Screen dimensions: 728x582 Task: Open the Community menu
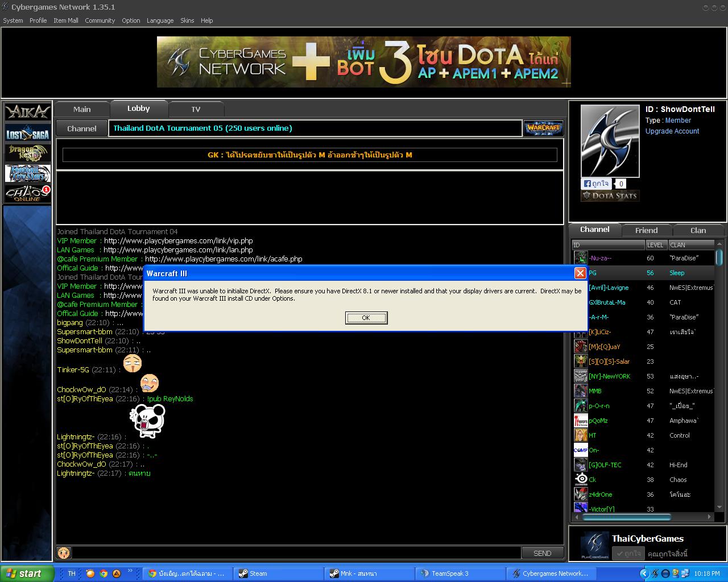tap(100, 20)
